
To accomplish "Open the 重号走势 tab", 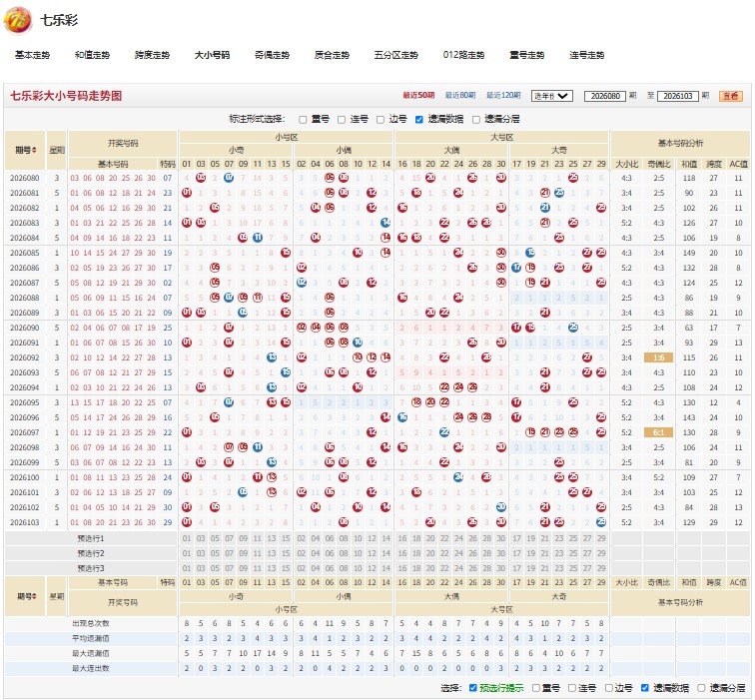I will (x=526, y=55).
